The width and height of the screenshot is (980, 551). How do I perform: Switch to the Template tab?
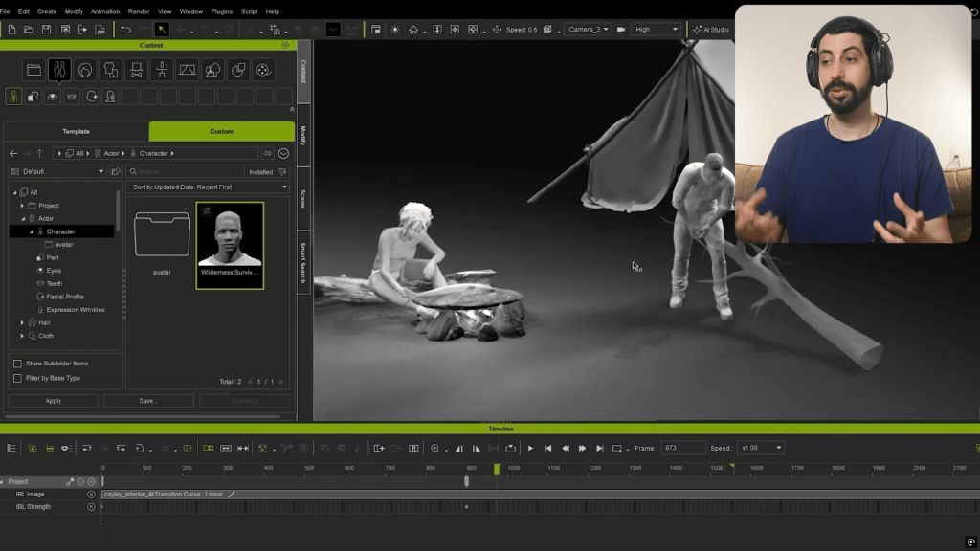(77, 132)
